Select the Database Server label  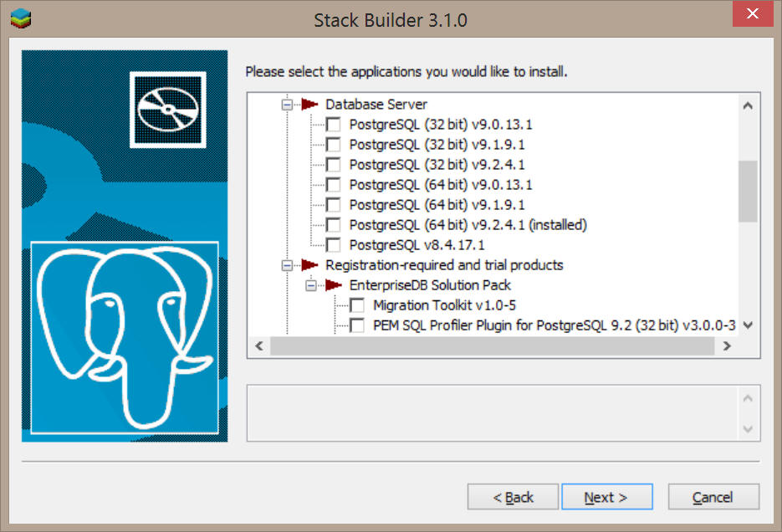coord(376,105)
